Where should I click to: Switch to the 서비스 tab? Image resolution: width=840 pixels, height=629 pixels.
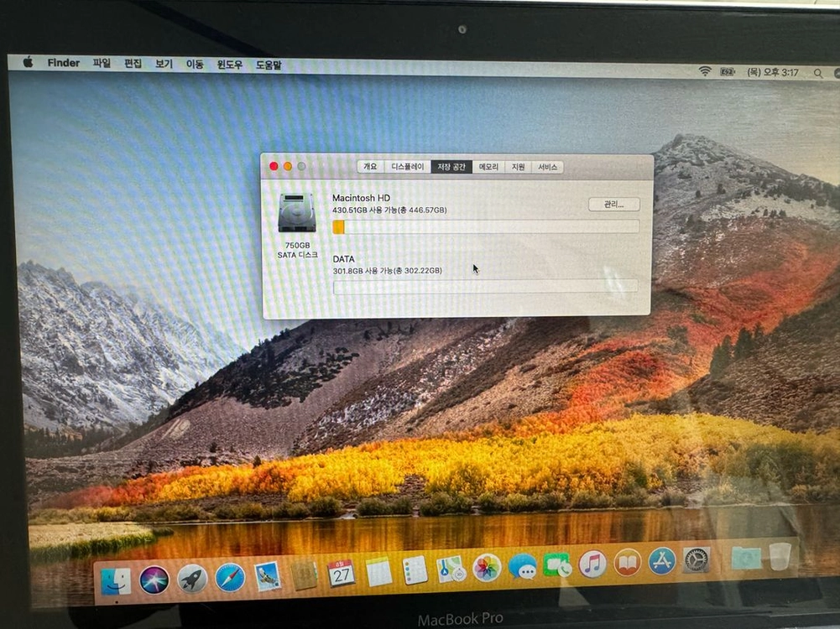coord(547,167)
